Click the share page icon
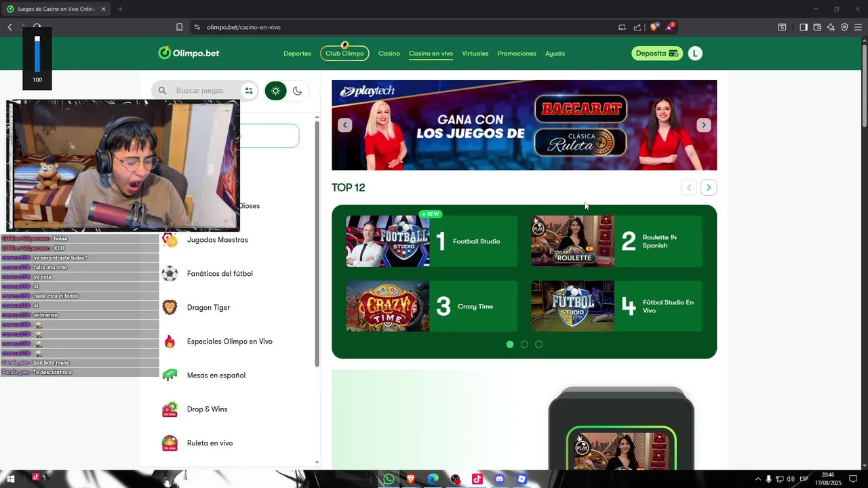 point(637,27)
